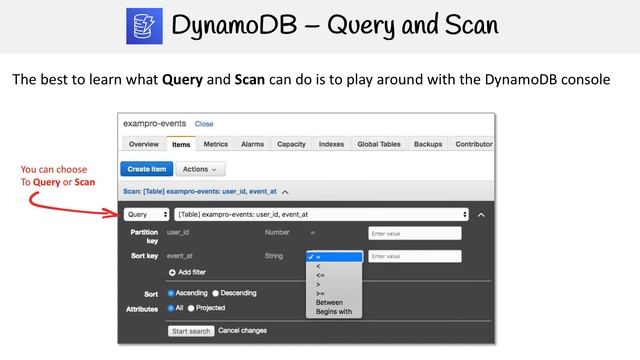Open the Global Tables tab
640x360 pixels.
pos(379,144)
